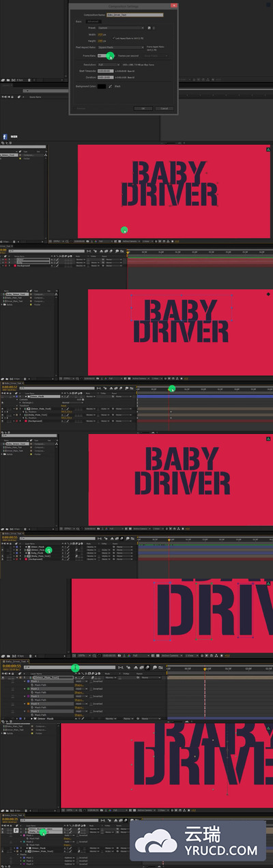The width and height of the screenshot is (273, 868).
Task: Switch to the Advanced tab
Action: pyautogui.click(x=92, y=21)
